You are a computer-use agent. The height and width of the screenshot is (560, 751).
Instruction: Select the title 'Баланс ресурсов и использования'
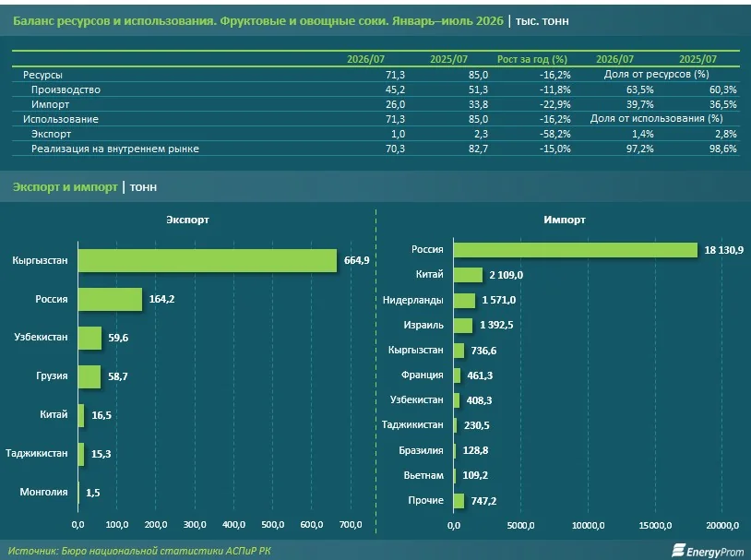113,21
